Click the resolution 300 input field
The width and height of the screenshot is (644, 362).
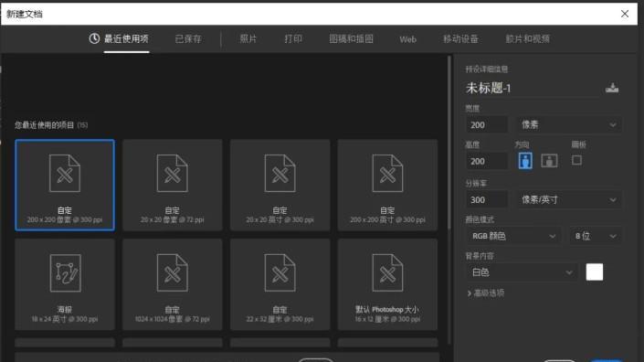(x=487, y=199)
